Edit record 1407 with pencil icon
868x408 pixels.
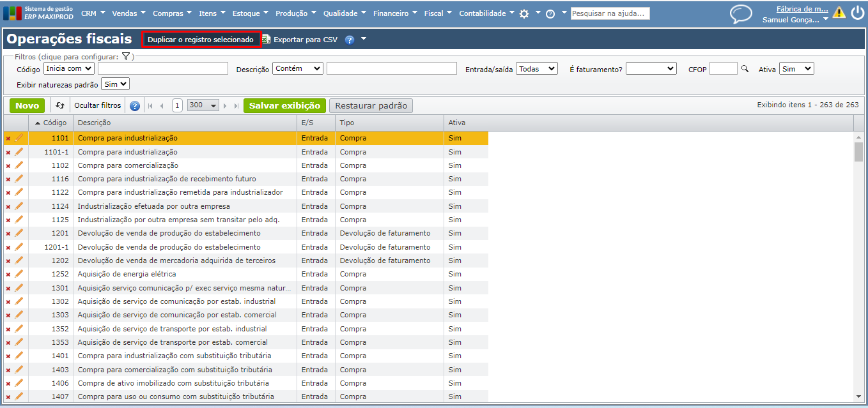[x=19, y=397]
